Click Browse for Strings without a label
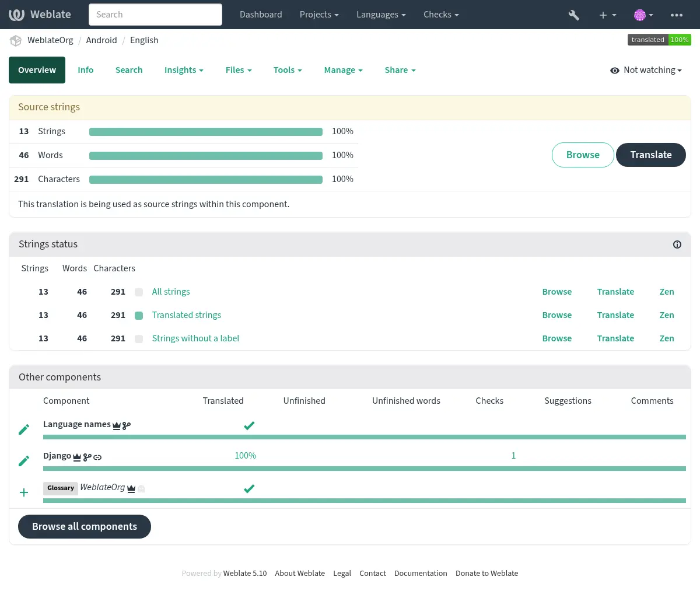 point(557,338)
